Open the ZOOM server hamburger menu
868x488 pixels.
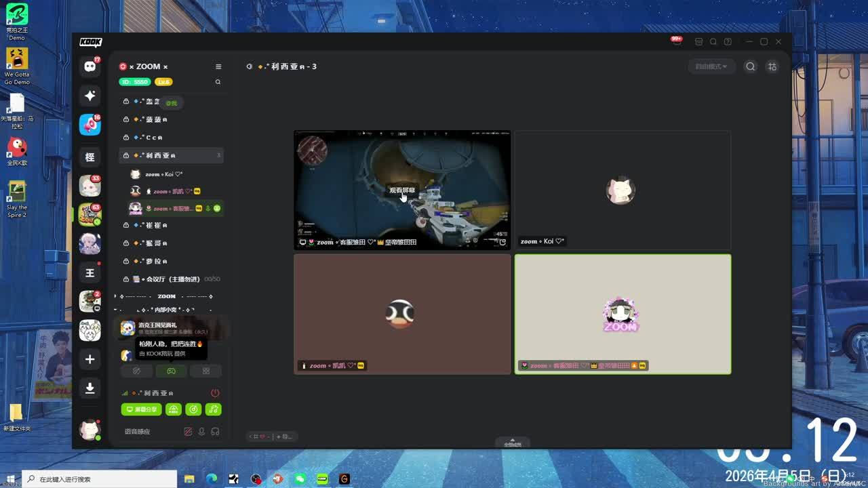coord(218,66)
